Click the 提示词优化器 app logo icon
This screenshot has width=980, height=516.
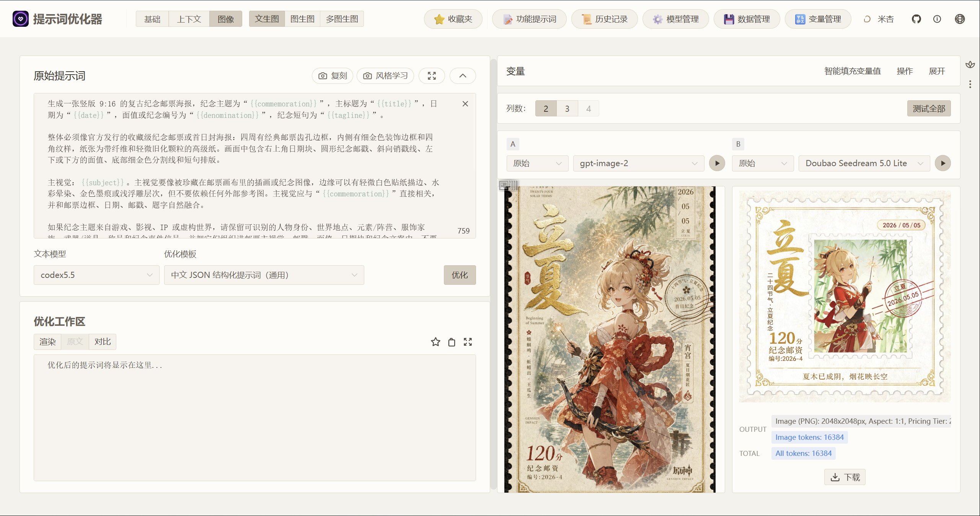[x=20, y=19]
